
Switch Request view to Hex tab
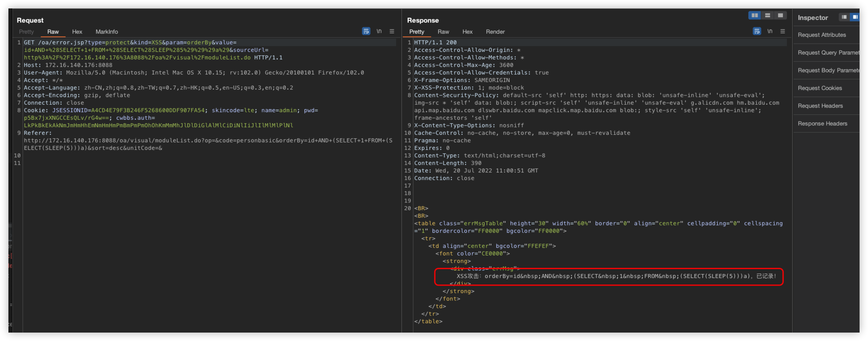[77, 32]
